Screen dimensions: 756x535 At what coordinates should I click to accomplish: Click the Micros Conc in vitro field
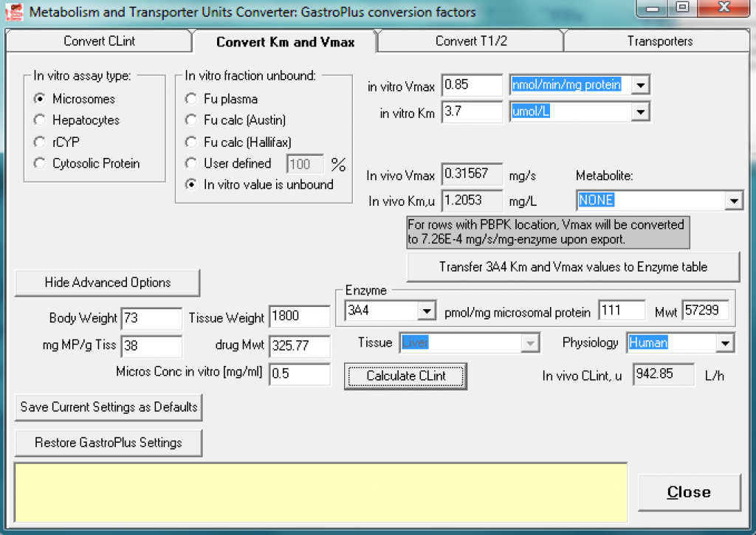tap(300, 374)
